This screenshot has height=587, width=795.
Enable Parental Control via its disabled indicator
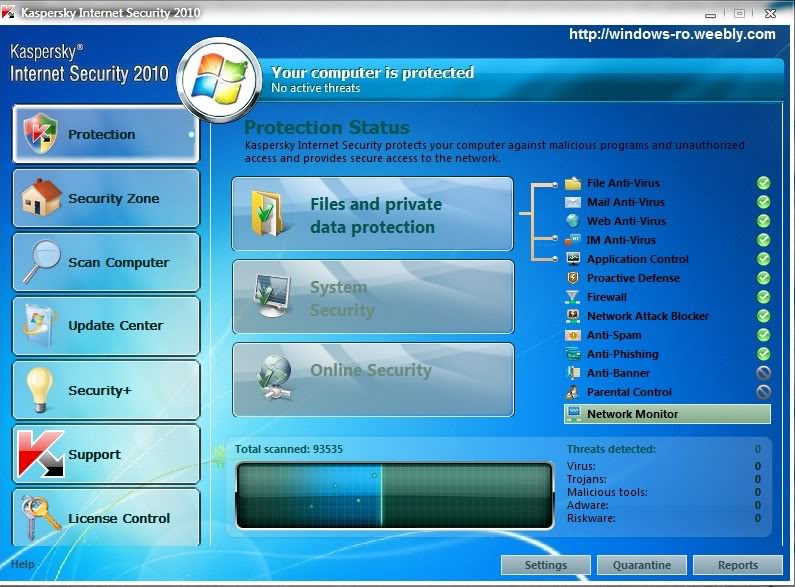coord(764,392)
